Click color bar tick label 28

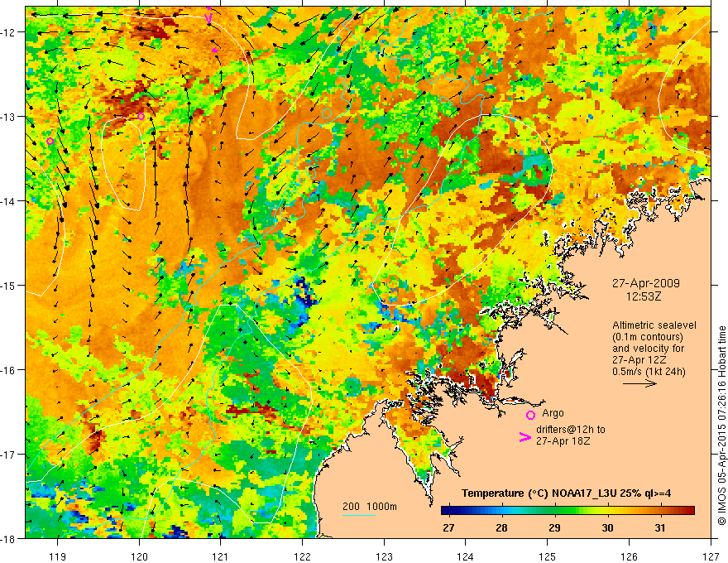click(x=501, y=527)
